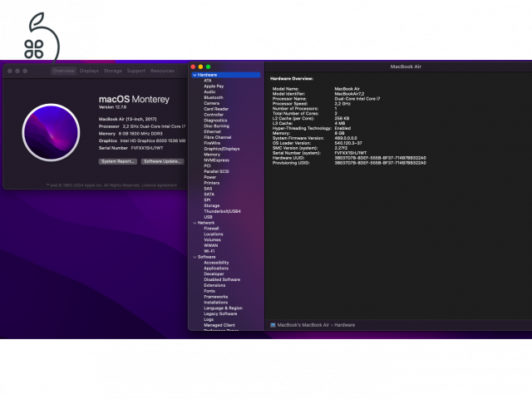Close the System Information window
This screenshot has height=399, width=532.
click(193, 66)
